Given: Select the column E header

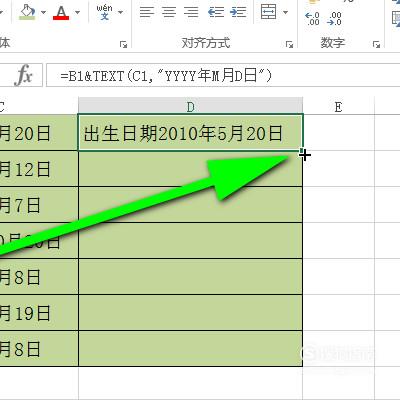Looking at the screenshot, I should (338, 107).
